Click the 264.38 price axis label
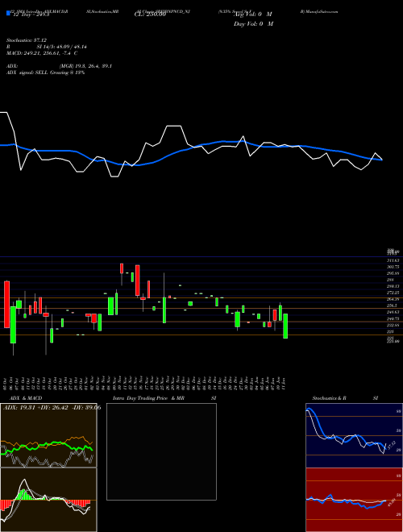 393,299
